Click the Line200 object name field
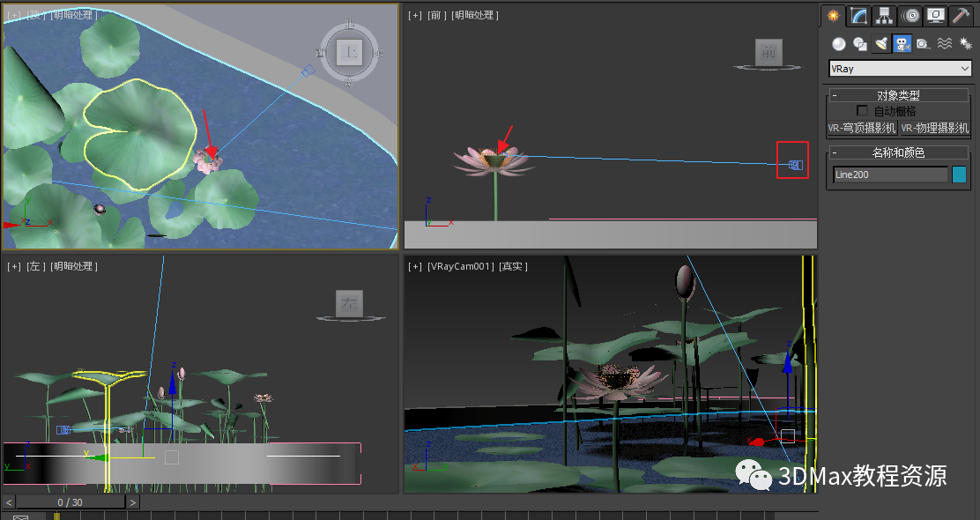The height and width of the screenshot is (520, 980). (891, 175)
